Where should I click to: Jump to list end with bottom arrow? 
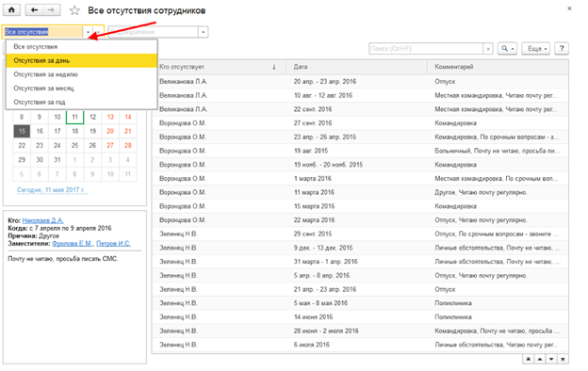click(563, 359)
